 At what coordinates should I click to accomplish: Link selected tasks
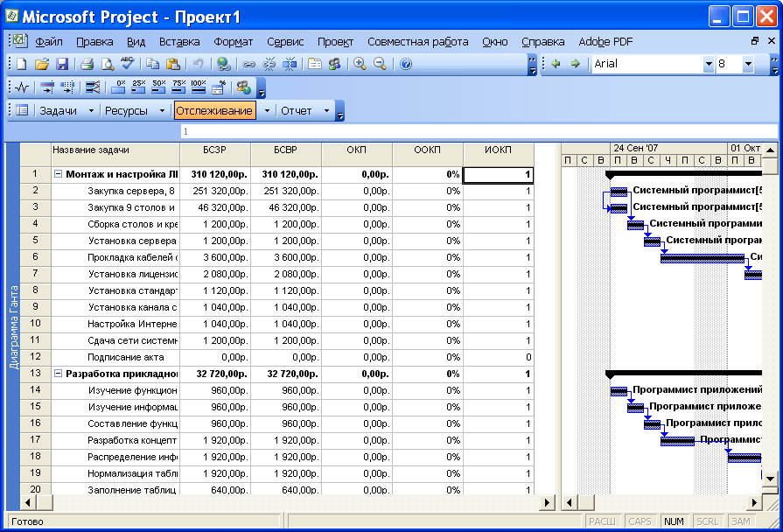(248, 64)
